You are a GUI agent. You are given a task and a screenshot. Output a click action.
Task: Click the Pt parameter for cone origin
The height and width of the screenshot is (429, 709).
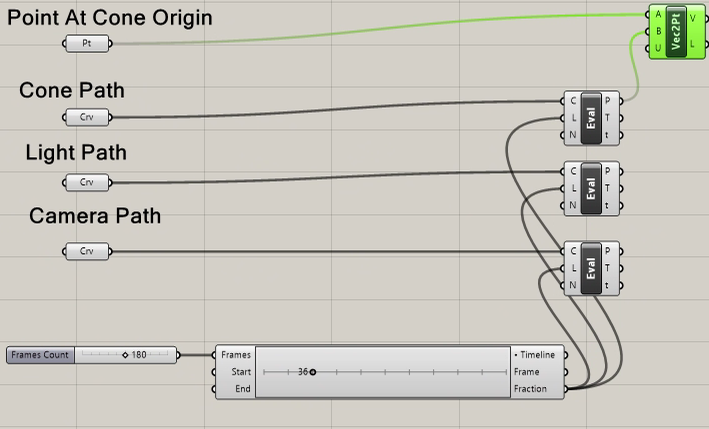pyautogui.click(x=86, y=44)
